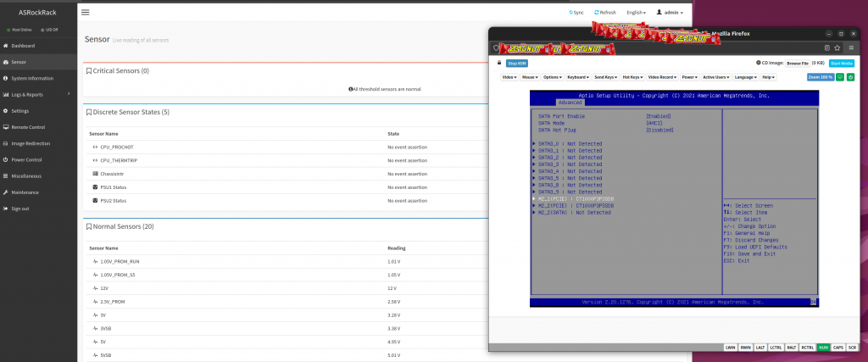Screen dimensions: 868x362
Task: Open the Active Users dropdown
Action: pos(716,77)
